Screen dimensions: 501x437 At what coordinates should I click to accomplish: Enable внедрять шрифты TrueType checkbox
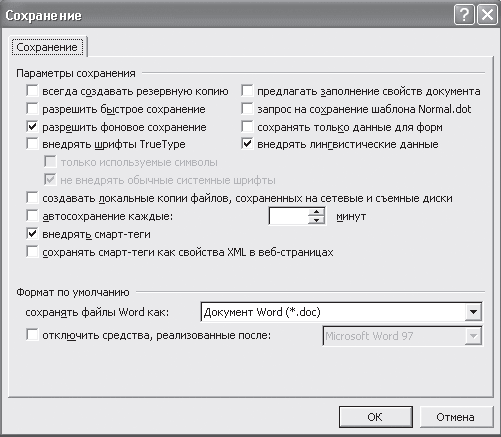point(32,144)
